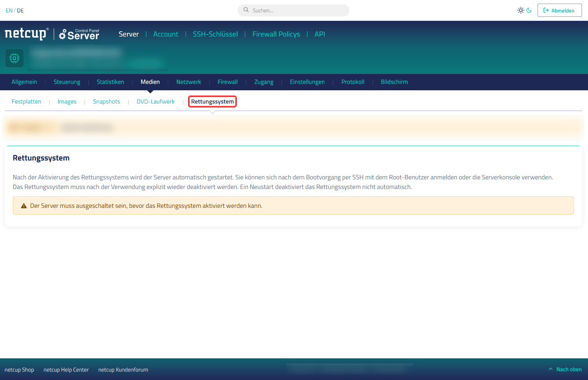Switch language to DE

20,10
